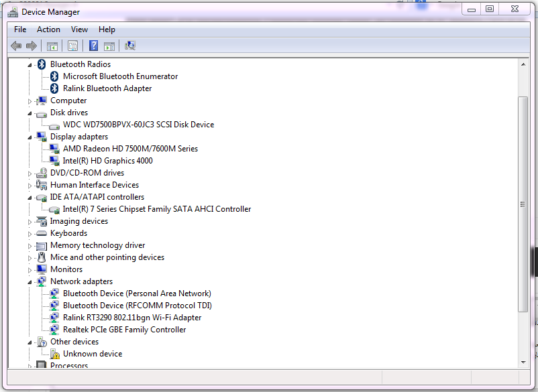The width and height of the screenshot is (538, 392).
Task: Close the Device Manager window
Action: tap(515, 9)
